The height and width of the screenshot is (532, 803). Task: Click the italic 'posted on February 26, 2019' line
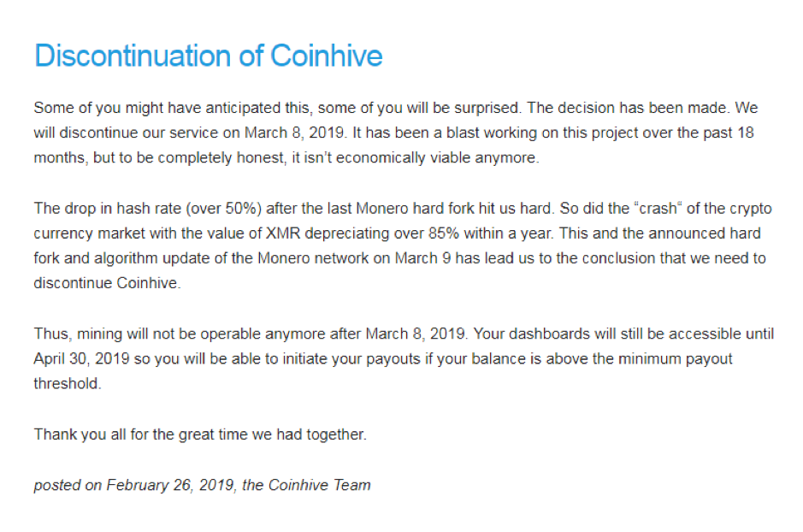(x=134, y=485)
